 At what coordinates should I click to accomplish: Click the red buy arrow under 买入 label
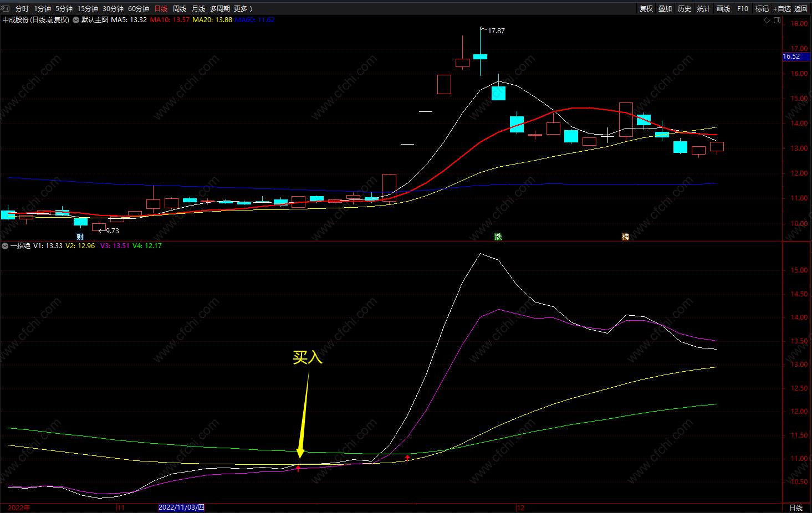[x=298, y=469]
